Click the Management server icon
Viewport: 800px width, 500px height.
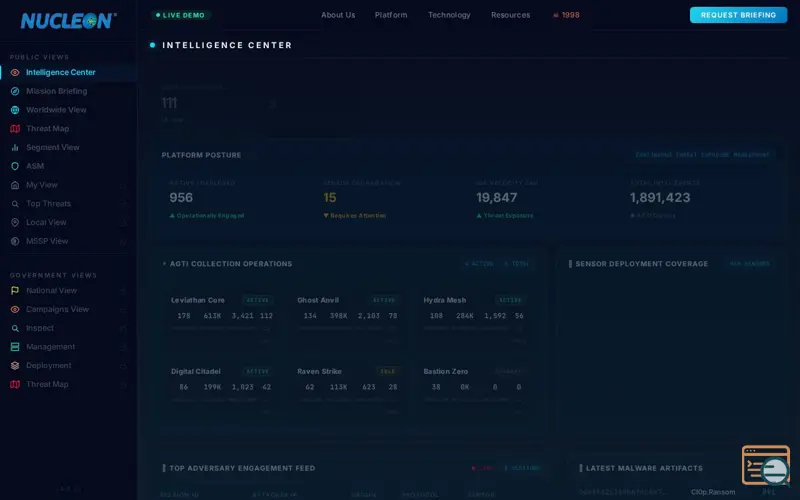point(15,347)
